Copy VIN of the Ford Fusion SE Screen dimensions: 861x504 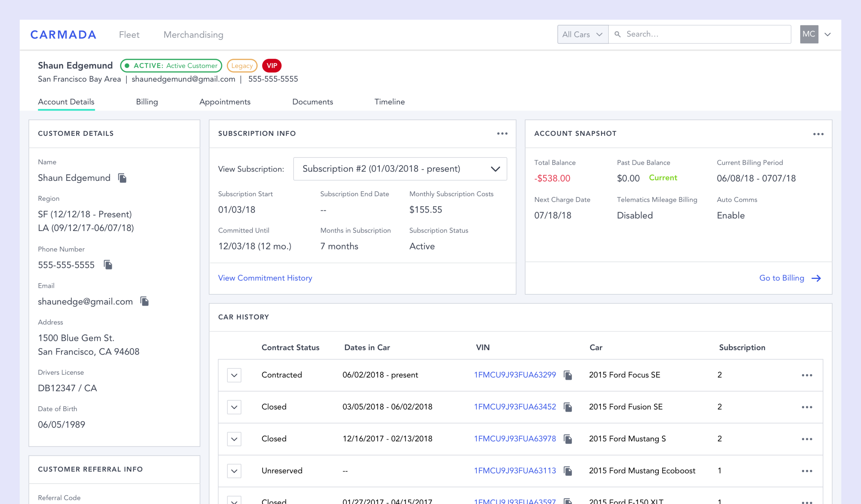click(567, 407)
